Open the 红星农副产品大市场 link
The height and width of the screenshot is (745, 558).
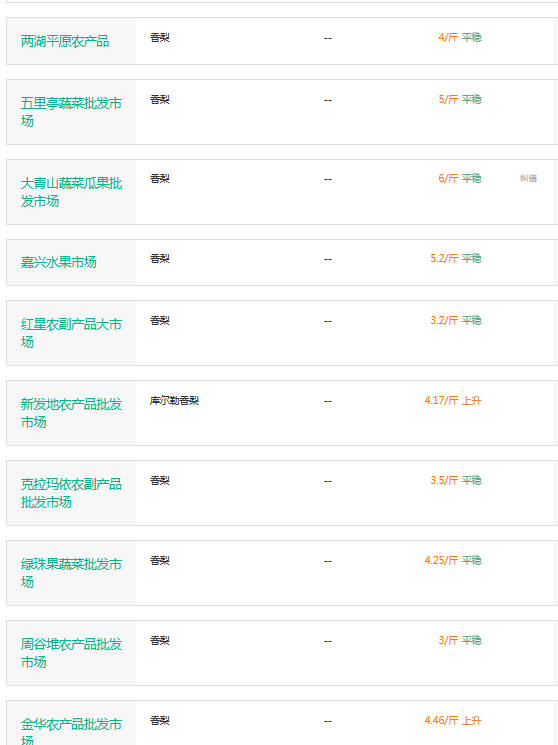coord(71,333)
